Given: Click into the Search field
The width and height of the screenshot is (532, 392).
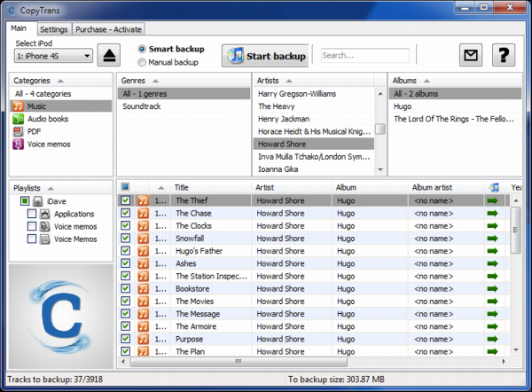Looking at the screenshot, I should click(x=364, y=55).
